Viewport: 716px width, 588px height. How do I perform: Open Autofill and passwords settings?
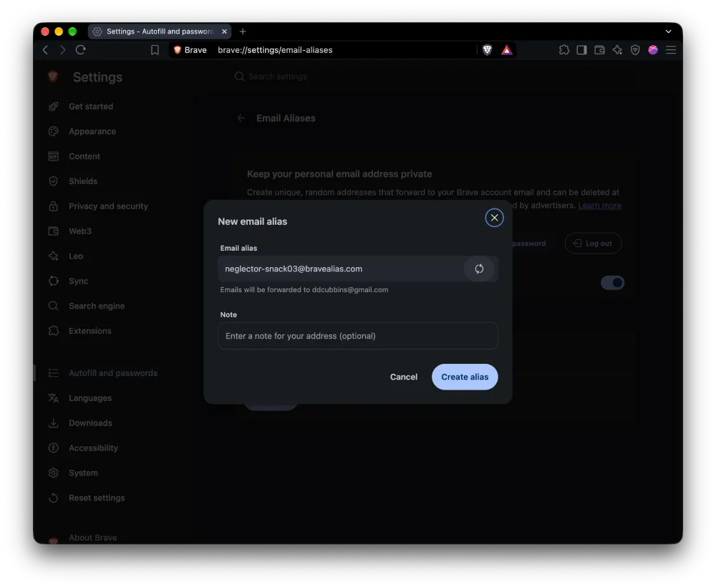tap(113, 373)
